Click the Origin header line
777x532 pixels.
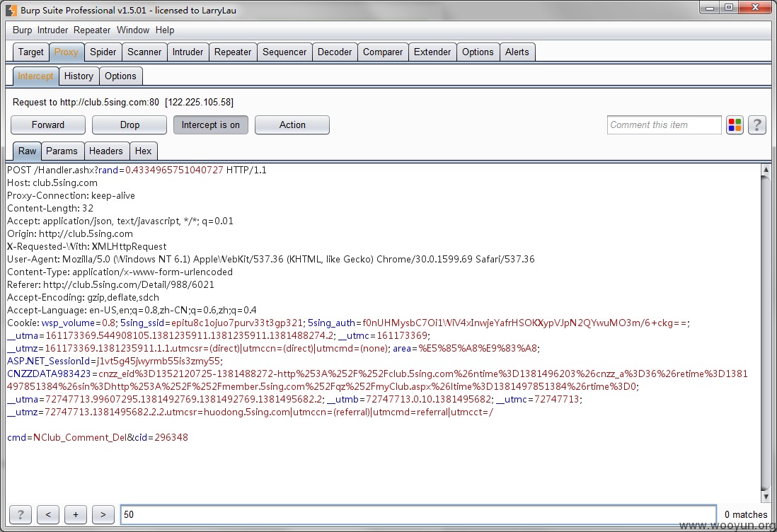point(70,233)
